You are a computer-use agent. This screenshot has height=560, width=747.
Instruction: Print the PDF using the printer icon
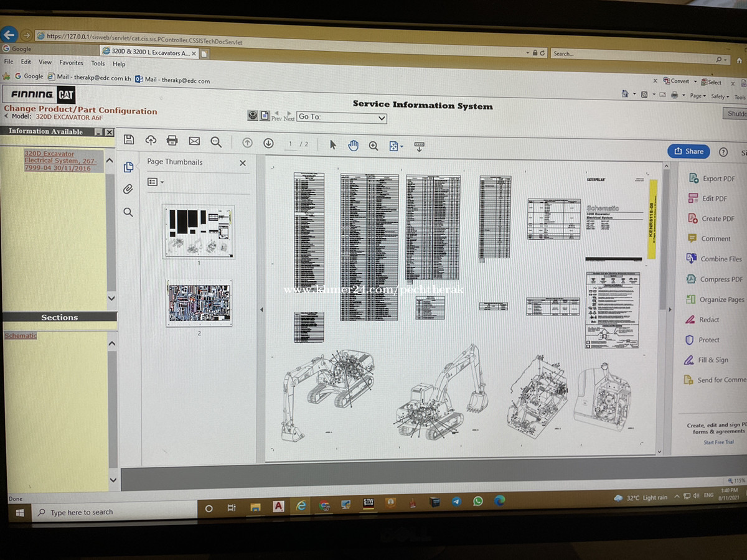click(172, 141)
